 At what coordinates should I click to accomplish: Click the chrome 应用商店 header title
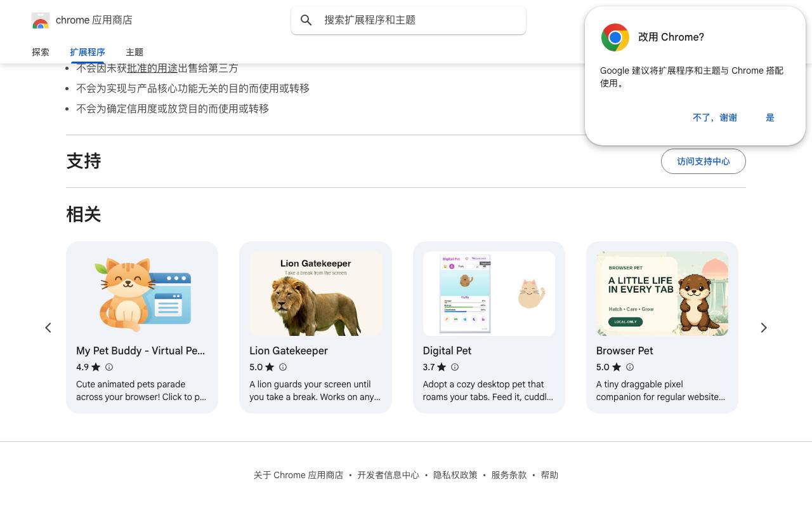pos(94,20)
